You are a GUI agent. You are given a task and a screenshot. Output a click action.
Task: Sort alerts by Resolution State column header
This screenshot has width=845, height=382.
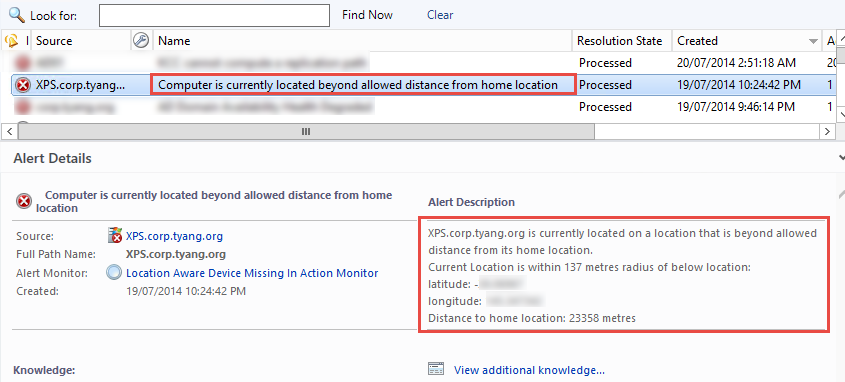pos(619,40)
